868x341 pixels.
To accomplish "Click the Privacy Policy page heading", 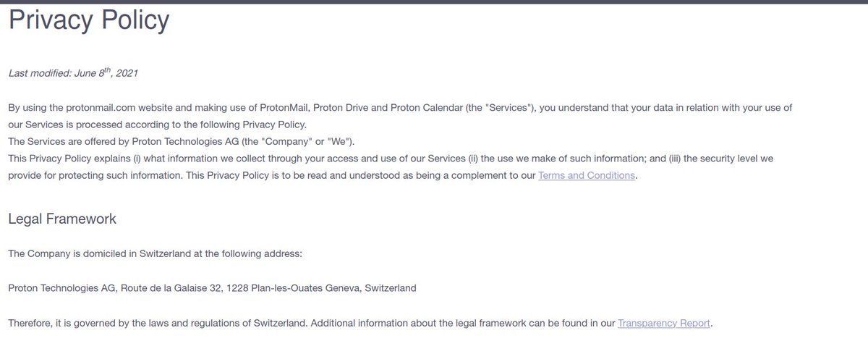I will click(88, 20).
